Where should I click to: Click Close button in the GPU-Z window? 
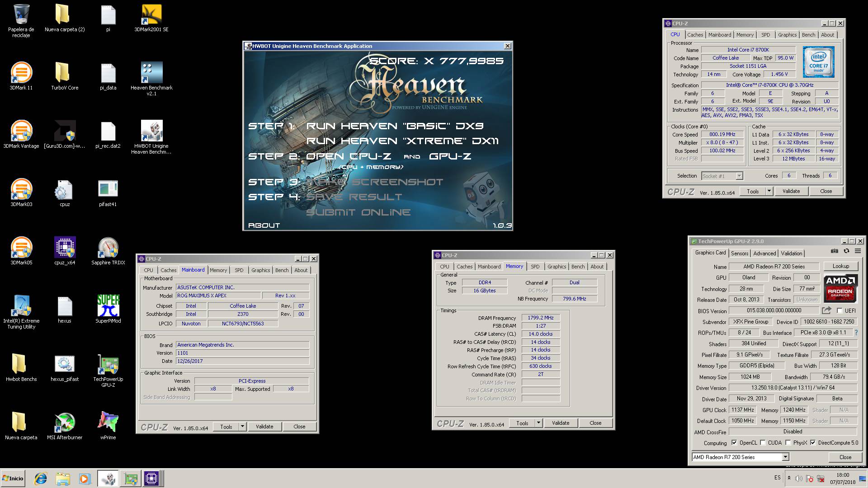click(845, 457)
